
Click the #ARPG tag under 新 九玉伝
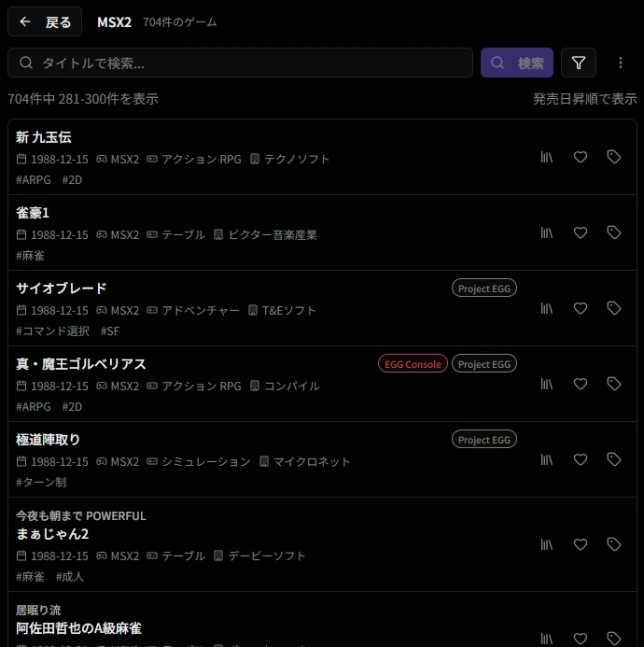(x=34, y=180)
